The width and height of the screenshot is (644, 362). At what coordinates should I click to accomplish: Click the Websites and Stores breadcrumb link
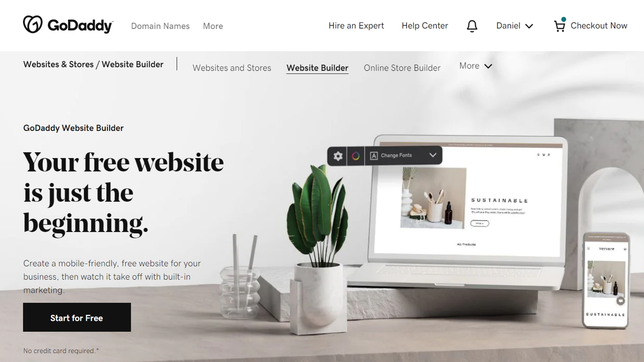coord(58,64)
